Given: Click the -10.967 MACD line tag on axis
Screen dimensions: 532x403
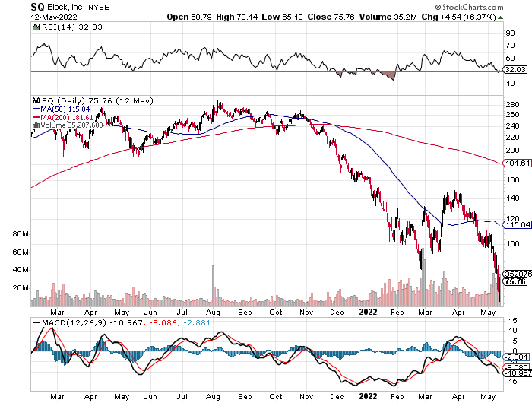Looking at the screenshot, I should (517, 373).
